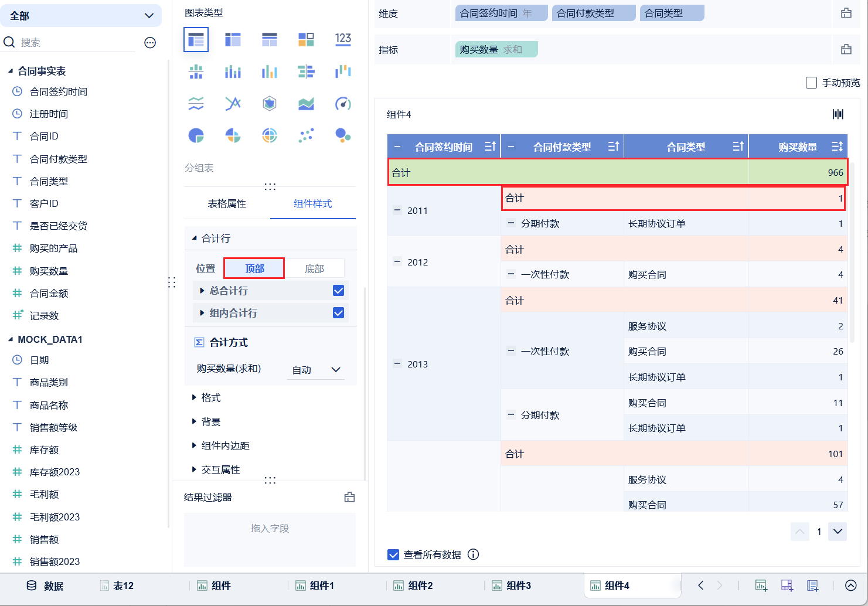Open the 组件2 tab
This screenshot has width=868, height=606.
(414, 585)
